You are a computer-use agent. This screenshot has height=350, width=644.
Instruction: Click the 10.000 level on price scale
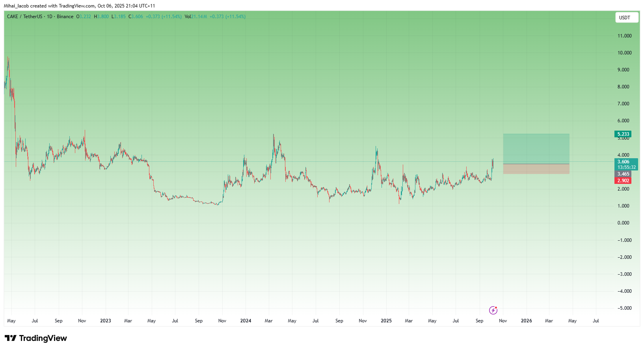624,53
